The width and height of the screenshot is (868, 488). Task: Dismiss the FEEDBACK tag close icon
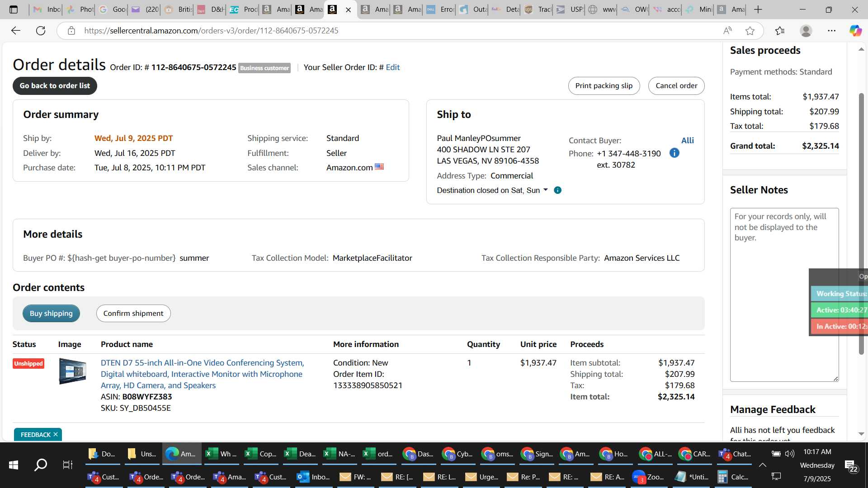click(x=56, y=435)
